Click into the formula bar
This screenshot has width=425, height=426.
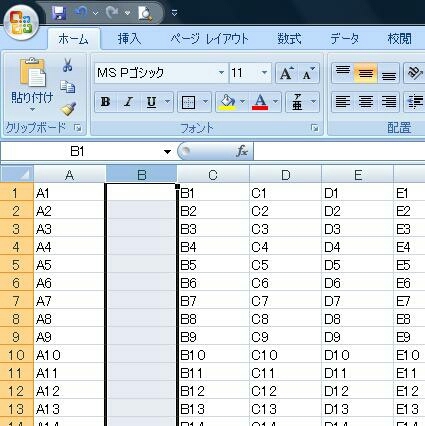click(x=339, y=152)
